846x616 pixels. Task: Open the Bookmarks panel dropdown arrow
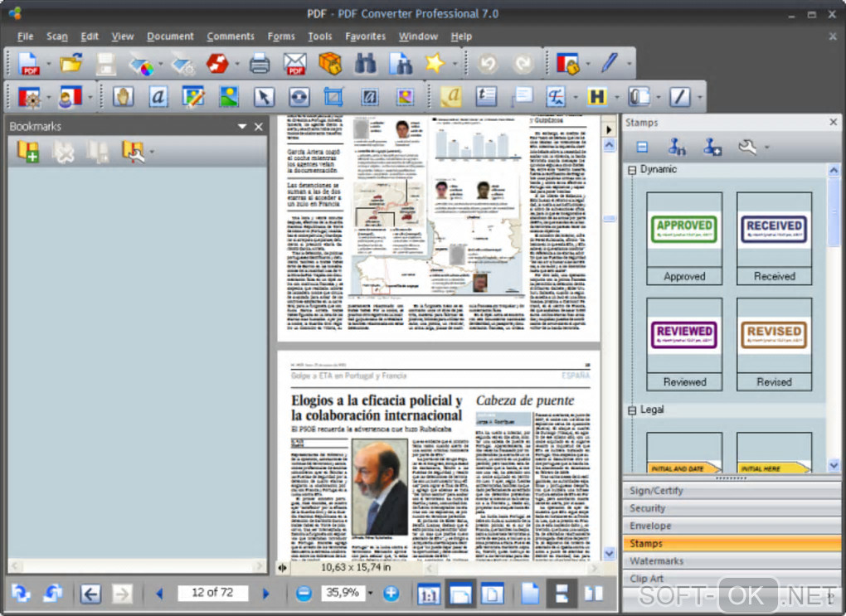[241, 126]
